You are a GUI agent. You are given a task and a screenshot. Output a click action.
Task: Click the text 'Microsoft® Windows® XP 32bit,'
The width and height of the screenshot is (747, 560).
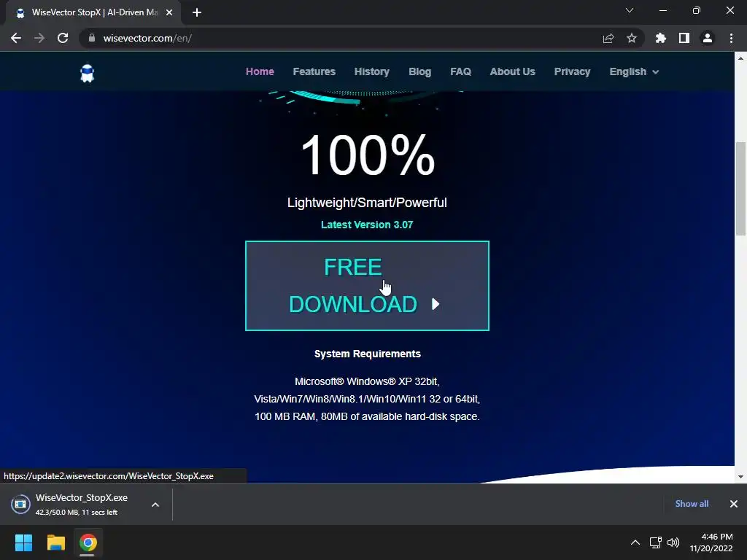coord(367,381)
